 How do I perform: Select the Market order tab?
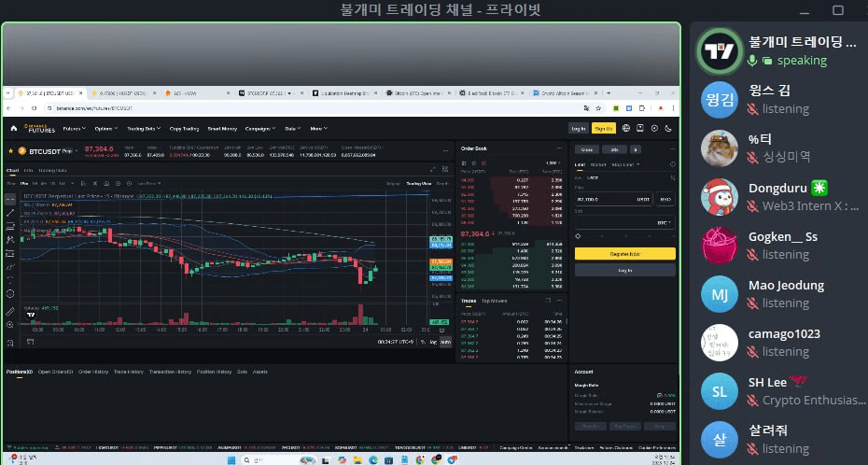(x=598, y=164)
